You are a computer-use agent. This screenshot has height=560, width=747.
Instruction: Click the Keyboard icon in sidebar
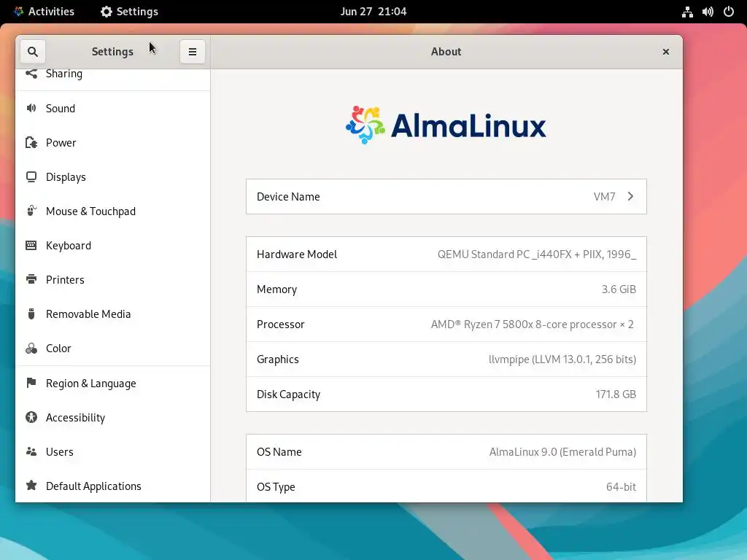pyautogui.click(x=31, y=245)
